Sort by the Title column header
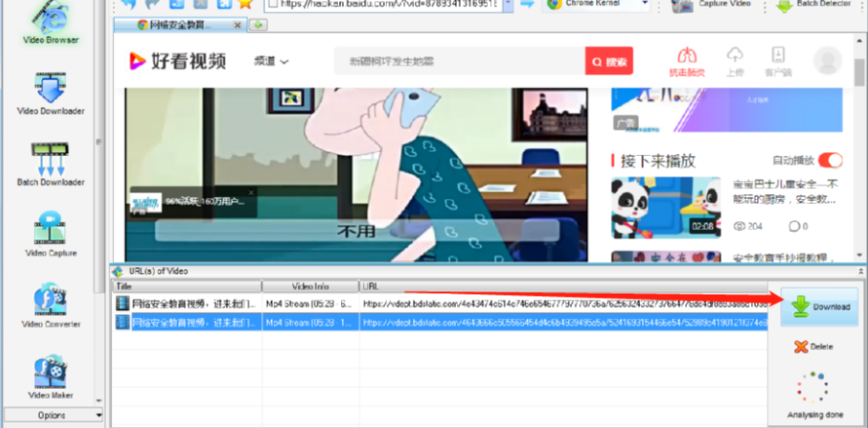This screenshot has height=428, width=868. [187, 287]
